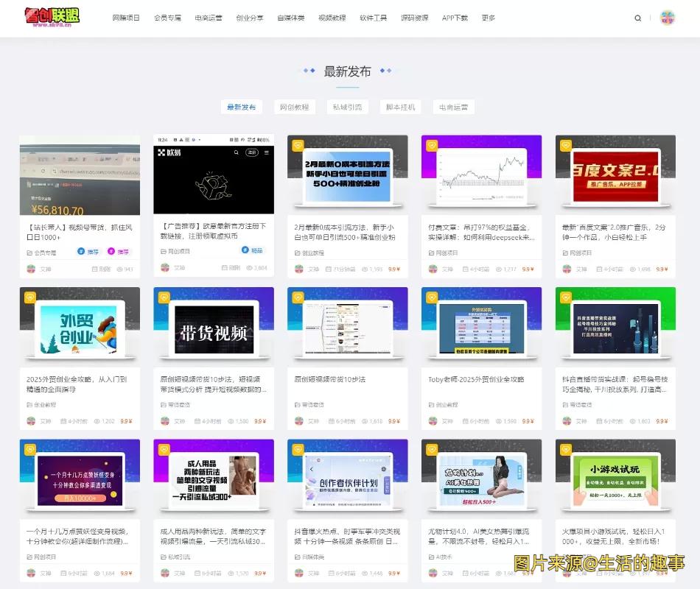Screen dimensions: 700x589
Task: Open the 外贸创业 thumbnail card
Action: tap(80, 324)
